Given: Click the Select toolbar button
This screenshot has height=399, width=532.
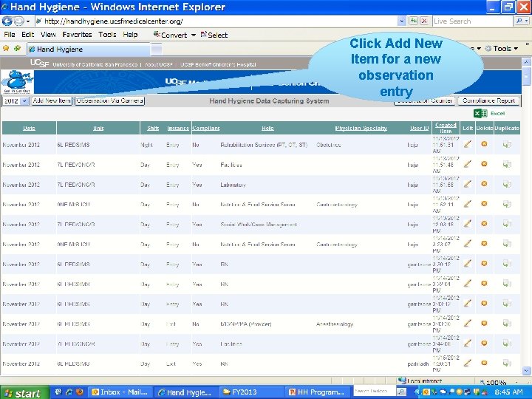Looking at the screenshot, I should pyautogui.click(x=214, y=35).
